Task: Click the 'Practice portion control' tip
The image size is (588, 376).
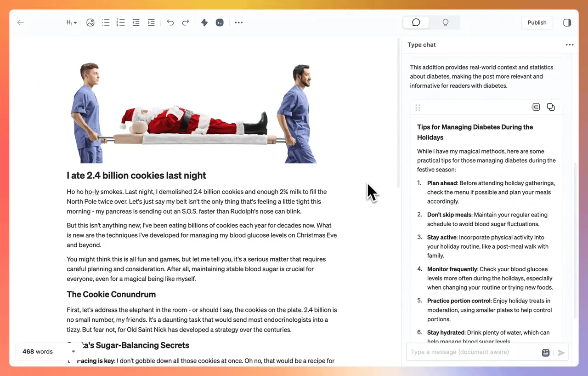Action: pyautogui.click(x=489, y=310)
